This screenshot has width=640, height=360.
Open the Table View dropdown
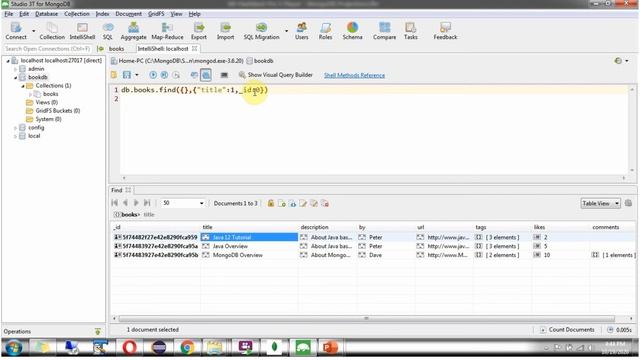click(600, 203)
